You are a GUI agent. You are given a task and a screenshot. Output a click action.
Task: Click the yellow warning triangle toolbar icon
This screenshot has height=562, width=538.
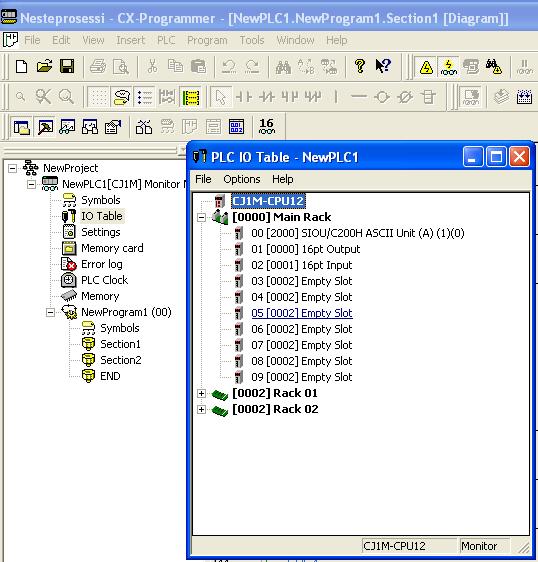tap(426, 67)
